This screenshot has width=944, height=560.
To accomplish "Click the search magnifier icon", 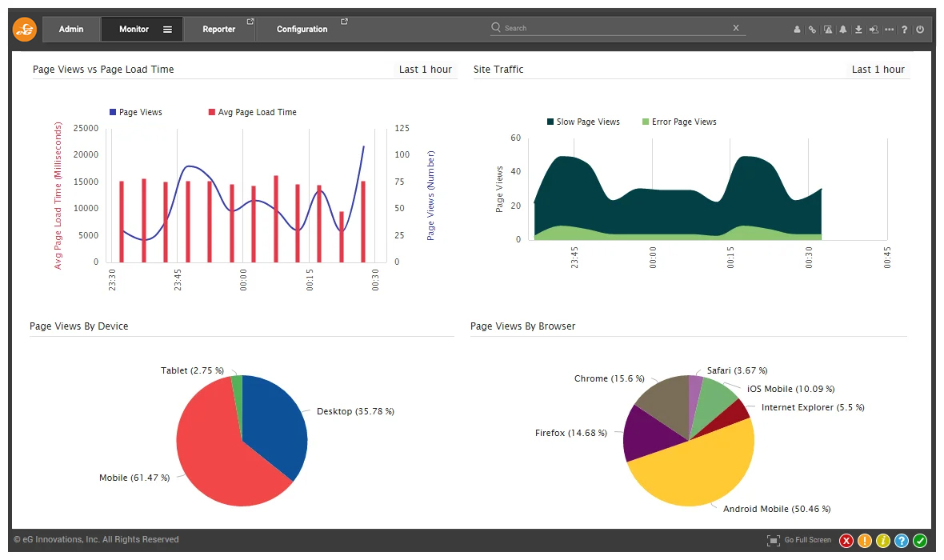I will (x=496, y=27).
